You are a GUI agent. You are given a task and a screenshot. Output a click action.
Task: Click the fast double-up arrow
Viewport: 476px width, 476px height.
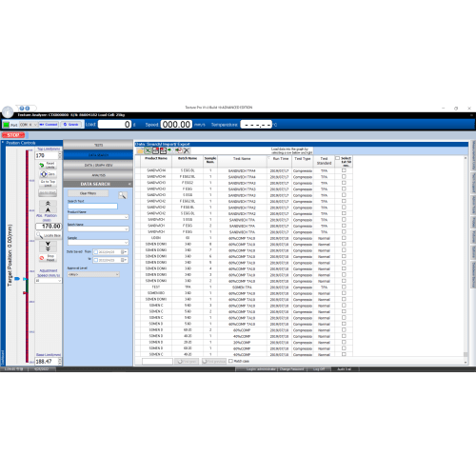pos(48,203)
